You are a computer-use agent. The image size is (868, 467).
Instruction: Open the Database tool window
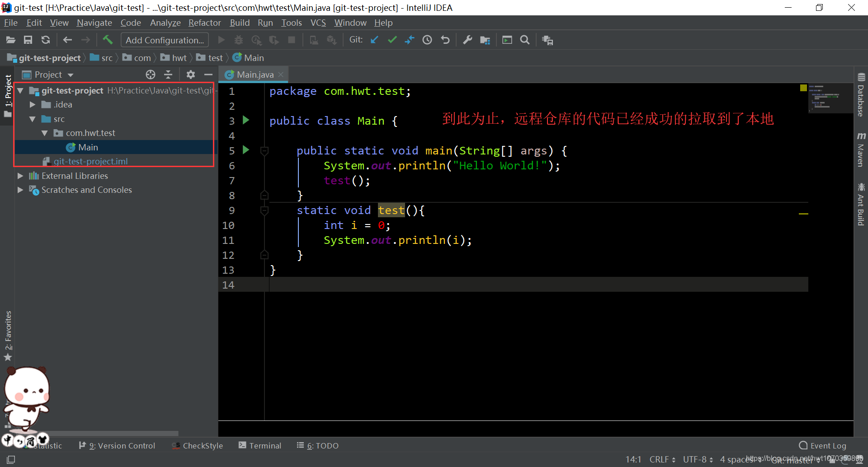(861, 95)
